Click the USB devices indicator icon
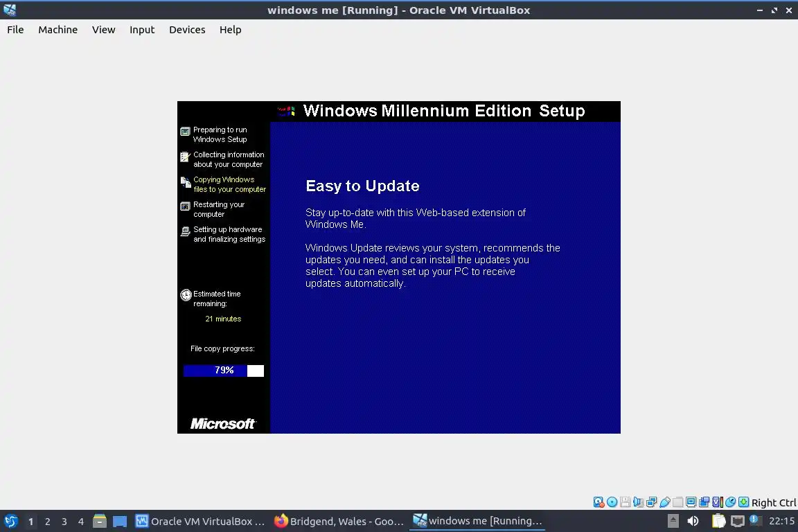 click(x=665, y=502)
